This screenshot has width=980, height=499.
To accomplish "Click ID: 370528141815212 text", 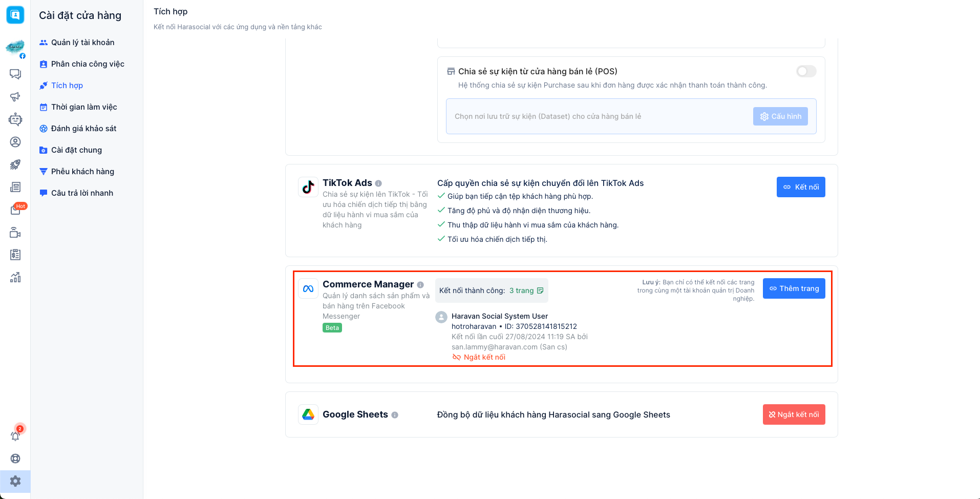I will point(541,326).
